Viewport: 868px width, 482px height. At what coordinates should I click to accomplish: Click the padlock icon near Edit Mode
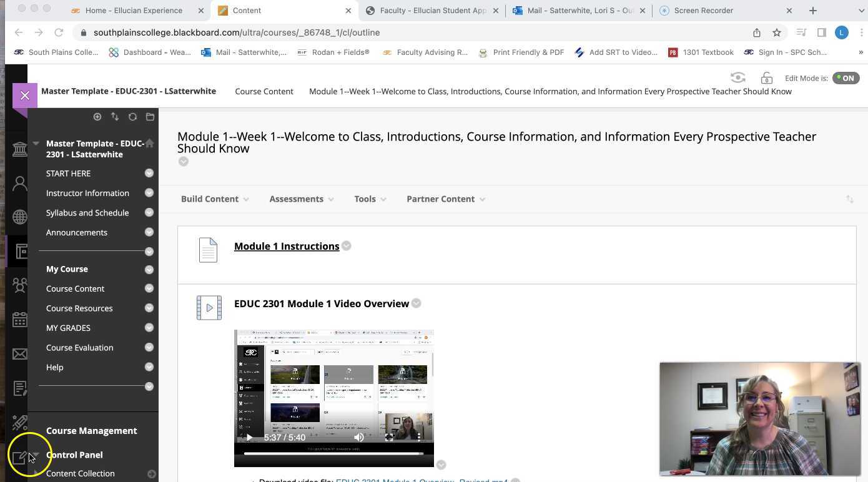(x=766, y=78)
